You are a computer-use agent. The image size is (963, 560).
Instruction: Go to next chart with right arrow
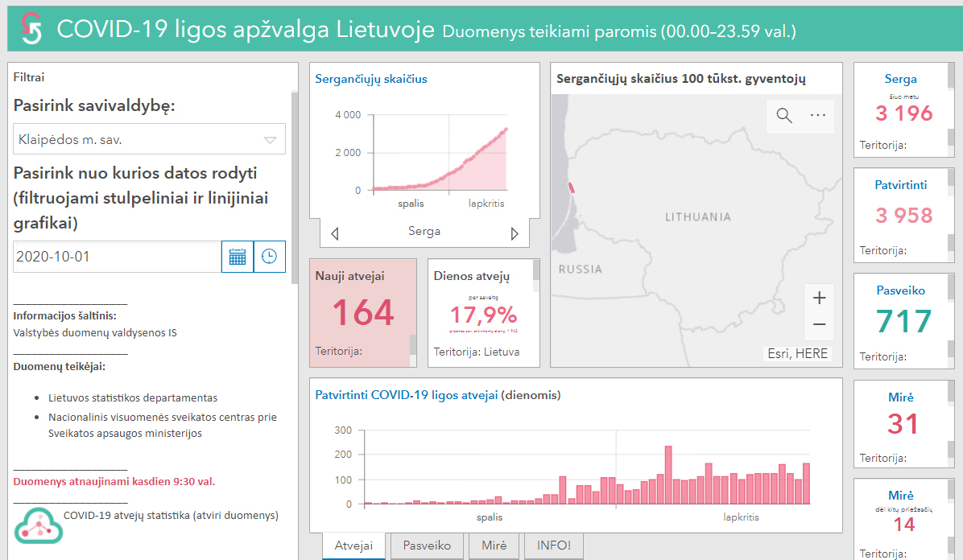point(515,233)
